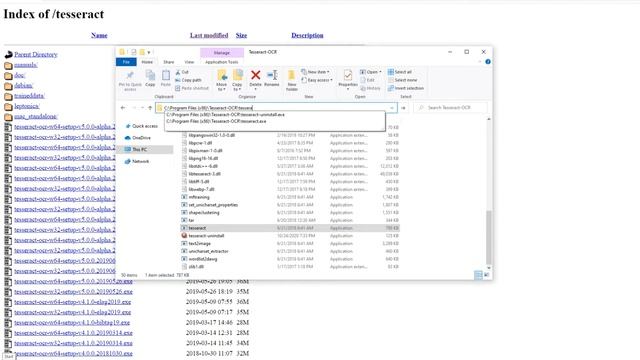This screenshot has height=360, width=640.
Task: Click the red Delete icon
Action: pos(256,75)
